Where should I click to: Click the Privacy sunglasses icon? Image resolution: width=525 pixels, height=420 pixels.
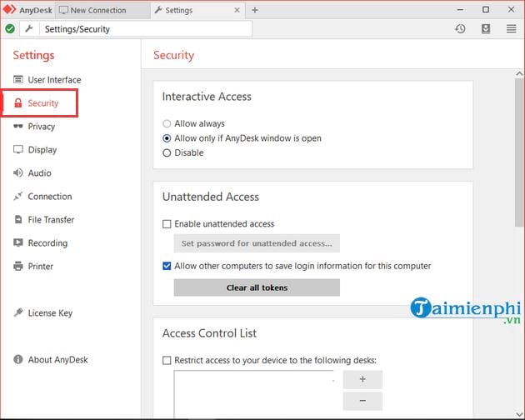(x=18, y=127)
